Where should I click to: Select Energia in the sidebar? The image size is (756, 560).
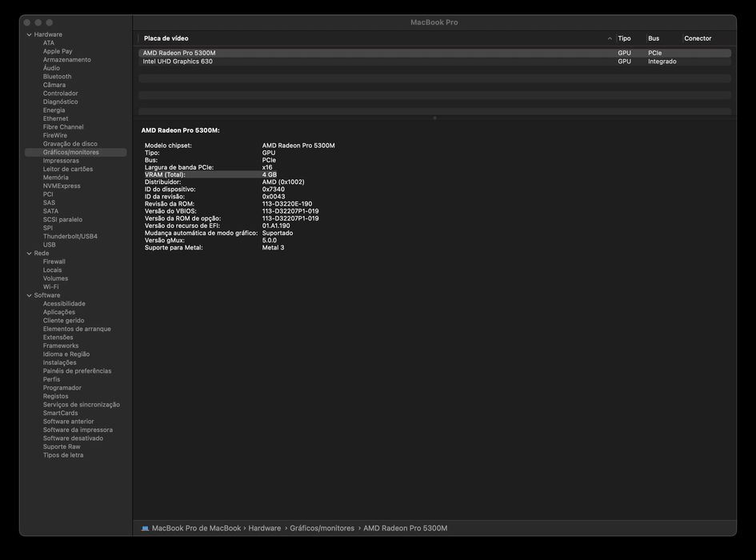point(54,110)
